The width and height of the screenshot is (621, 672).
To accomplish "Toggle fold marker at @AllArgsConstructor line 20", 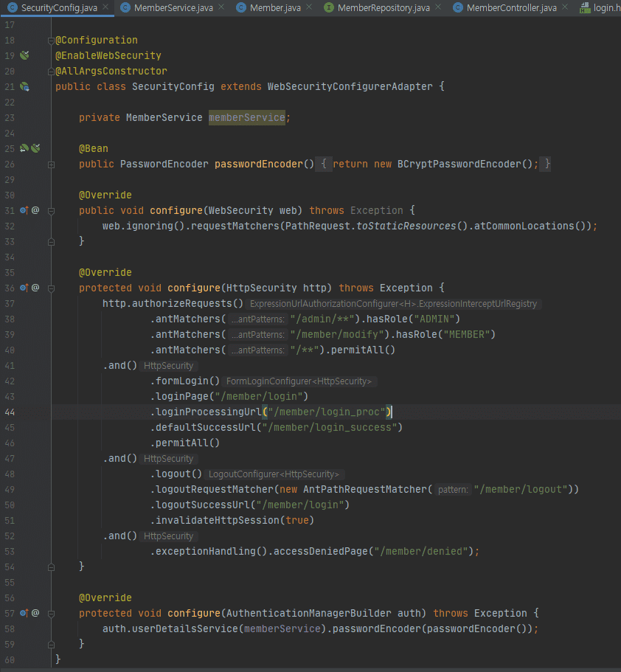I will point(51,72).
